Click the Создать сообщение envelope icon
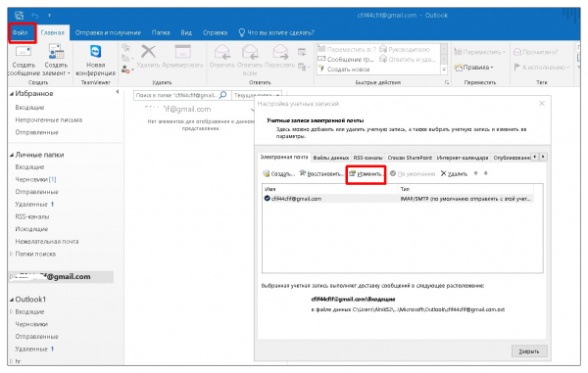This screenshot has height=373, width=588. (24, 51)
